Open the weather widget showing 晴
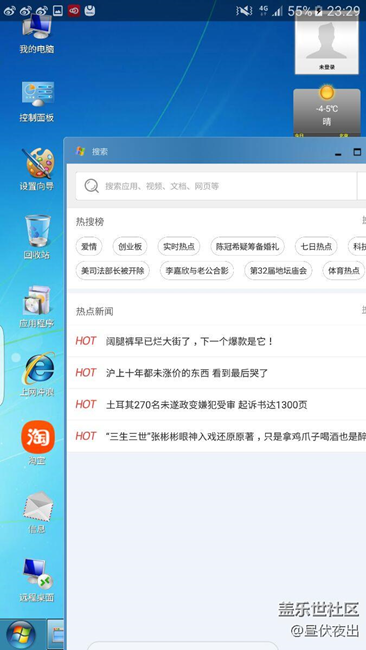This screenshot has width=366, height=650. coord(327,111)
